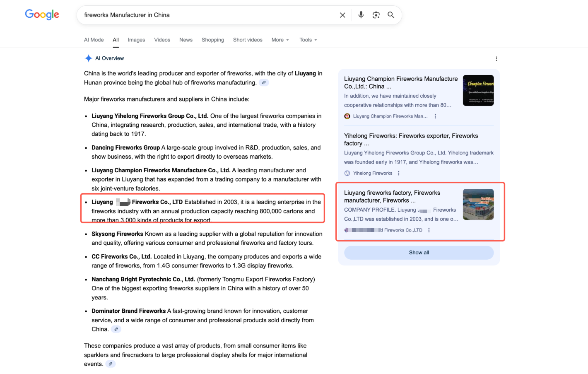The width and height of the screenshot is (588, 374).
Task: Open the Tools dropdown
Action: coord(308,40)
